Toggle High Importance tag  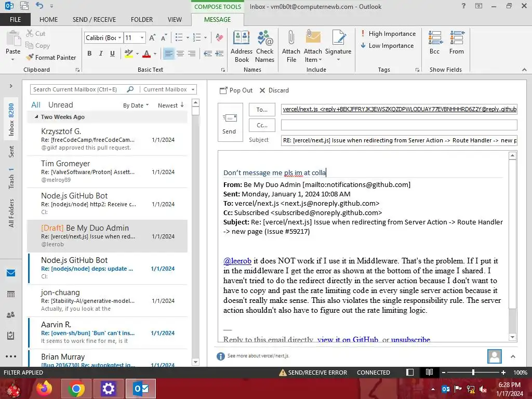[388, 34]
